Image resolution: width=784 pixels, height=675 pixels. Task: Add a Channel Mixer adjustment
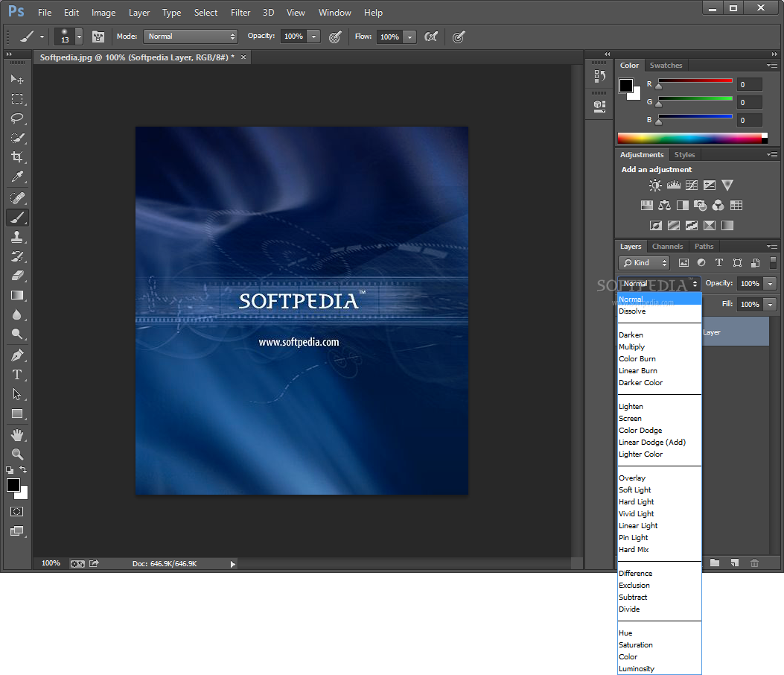(718, 205)
